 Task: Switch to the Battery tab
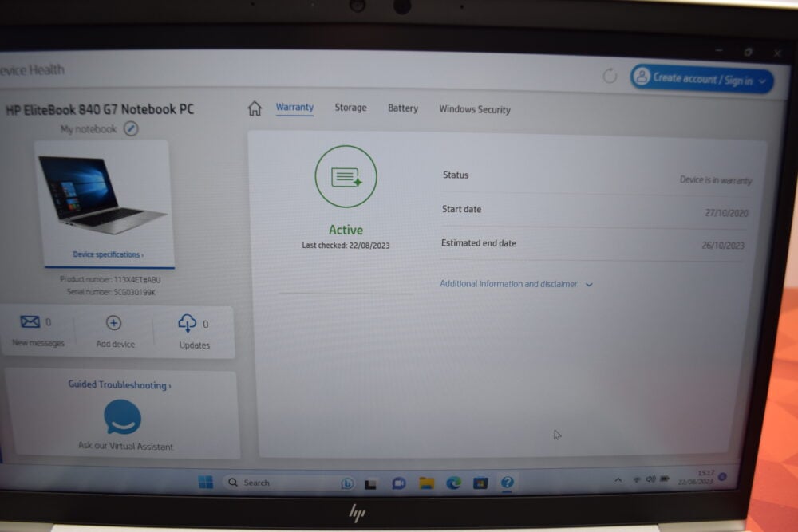(402, 108)
